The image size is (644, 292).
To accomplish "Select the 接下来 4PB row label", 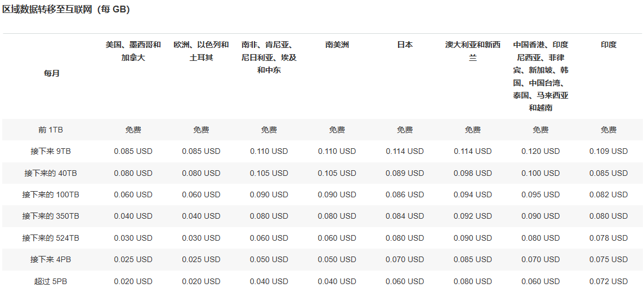I will [51, 259].
